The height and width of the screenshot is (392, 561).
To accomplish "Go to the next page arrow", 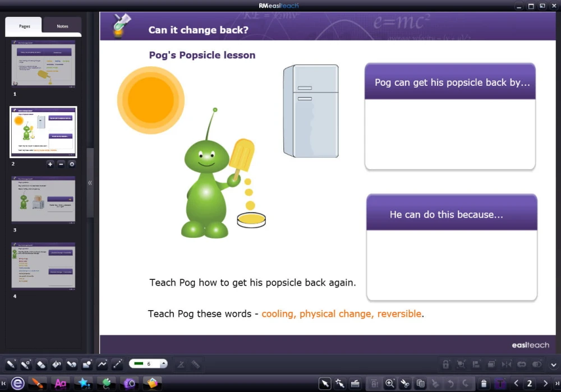I will (x=545, y=384).
